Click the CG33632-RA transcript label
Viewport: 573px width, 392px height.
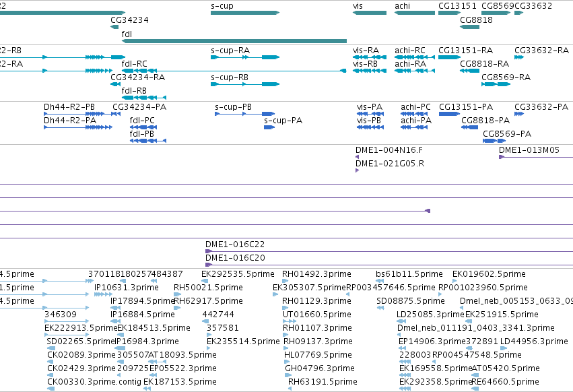(541, 50)
